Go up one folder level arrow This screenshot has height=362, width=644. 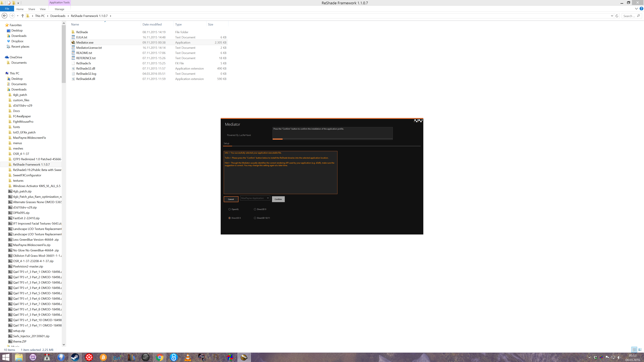pyautogui.click(x=22, y=16)
